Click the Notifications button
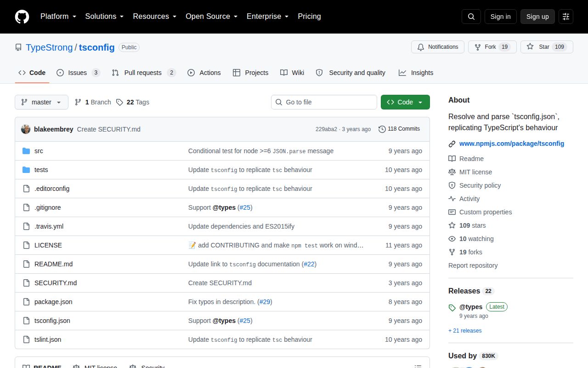 click(x=438, y=47)
